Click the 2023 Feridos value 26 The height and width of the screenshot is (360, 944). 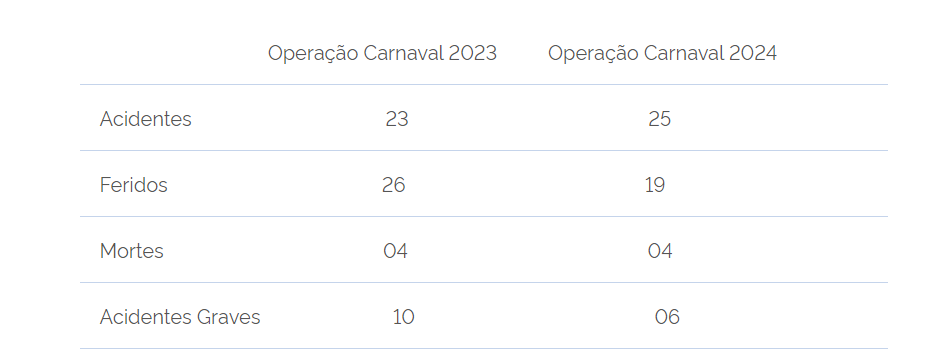click(x=394, y=185)
